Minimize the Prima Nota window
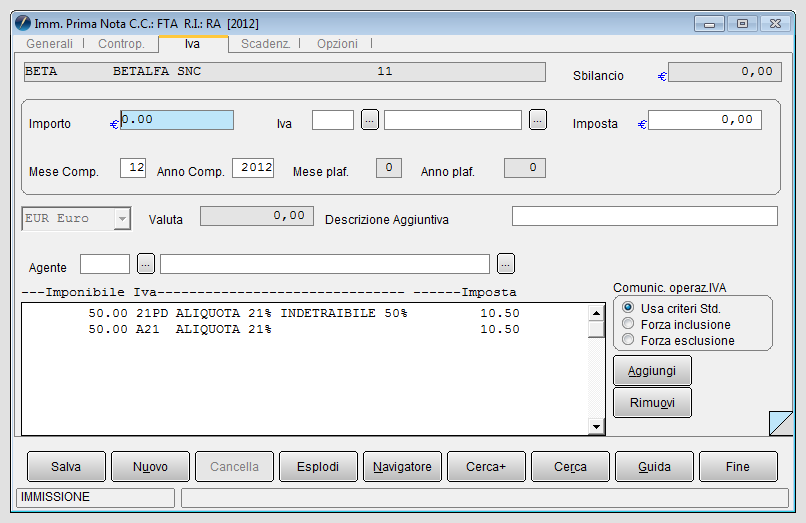 709,24
